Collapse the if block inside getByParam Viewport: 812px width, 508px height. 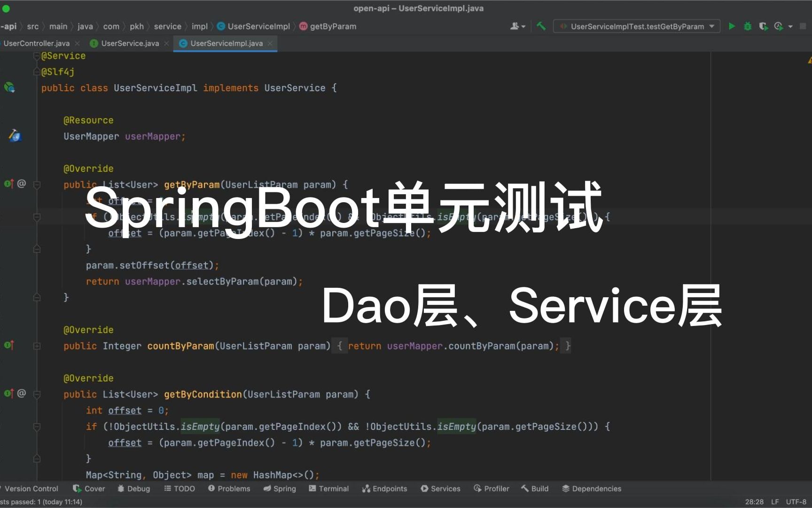[37, 217]
